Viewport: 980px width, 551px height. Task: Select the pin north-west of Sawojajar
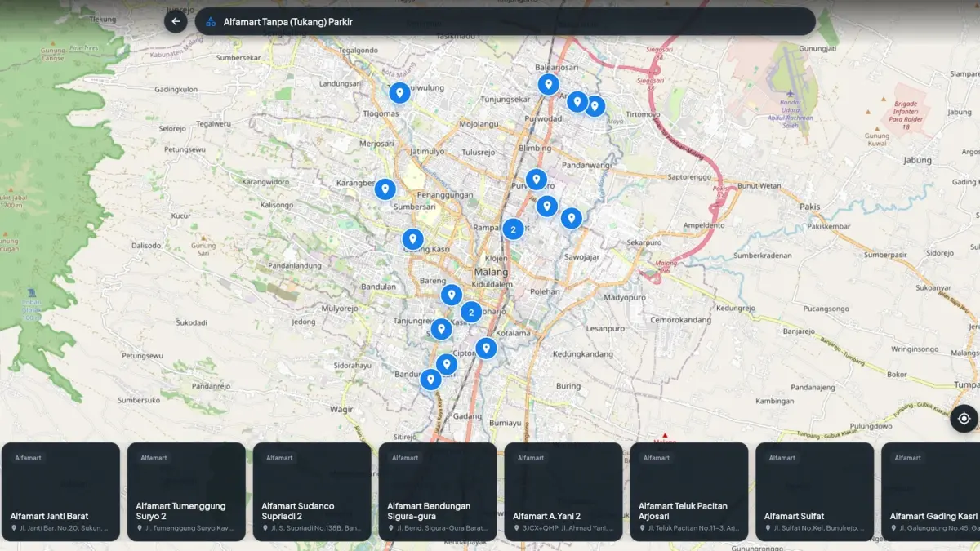click(571, 218)
